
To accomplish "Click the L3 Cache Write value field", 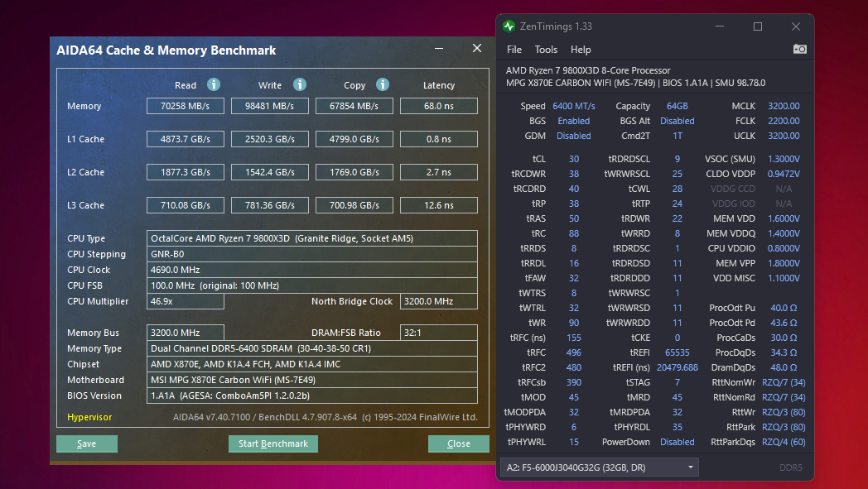I will coord(270,205).
